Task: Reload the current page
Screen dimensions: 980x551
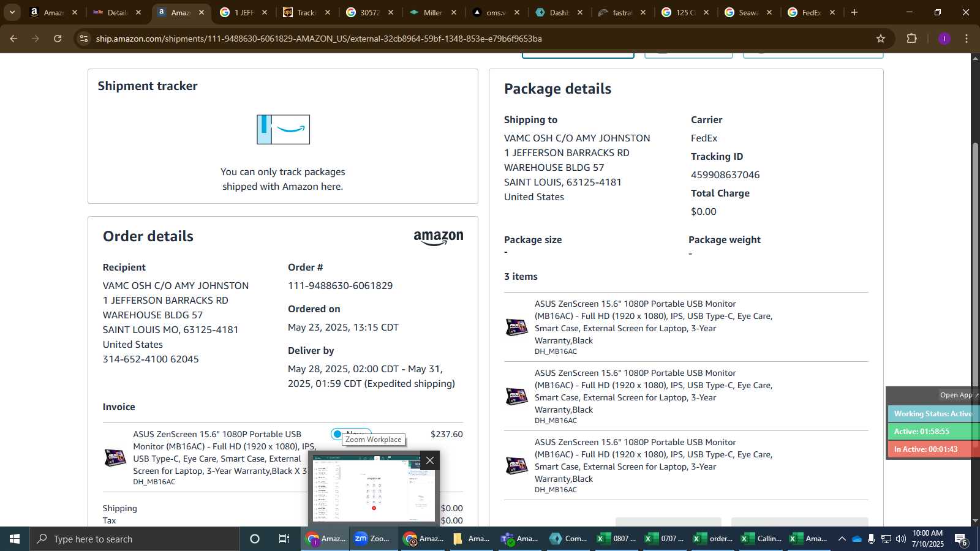Action: (x=58, y=39)
